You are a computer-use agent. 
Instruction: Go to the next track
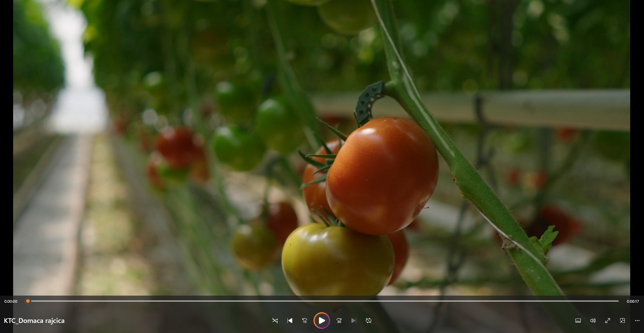click(354, 321)
